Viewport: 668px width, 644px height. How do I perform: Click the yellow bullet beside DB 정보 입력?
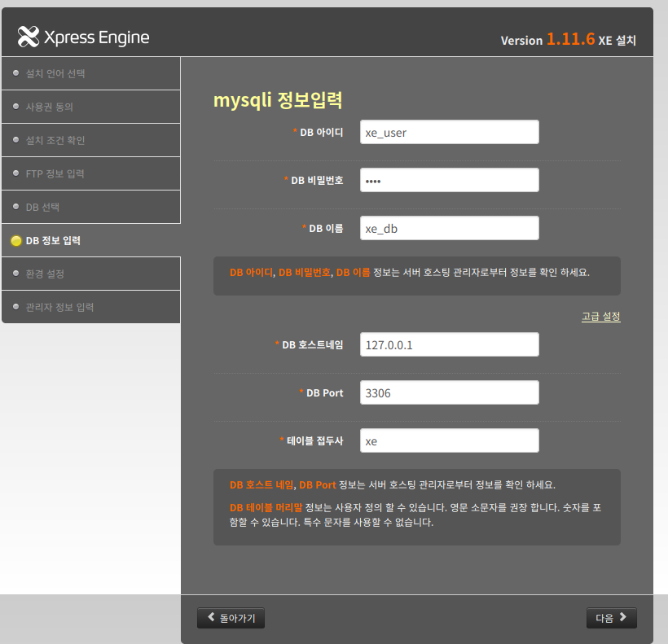coord(16,241)
